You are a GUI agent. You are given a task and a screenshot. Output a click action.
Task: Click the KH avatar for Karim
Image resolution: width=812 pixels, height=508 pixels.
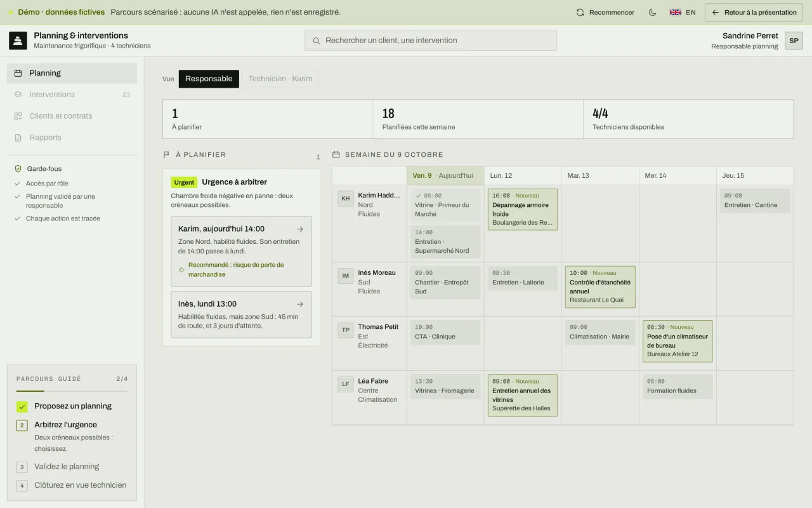[346, 198]
